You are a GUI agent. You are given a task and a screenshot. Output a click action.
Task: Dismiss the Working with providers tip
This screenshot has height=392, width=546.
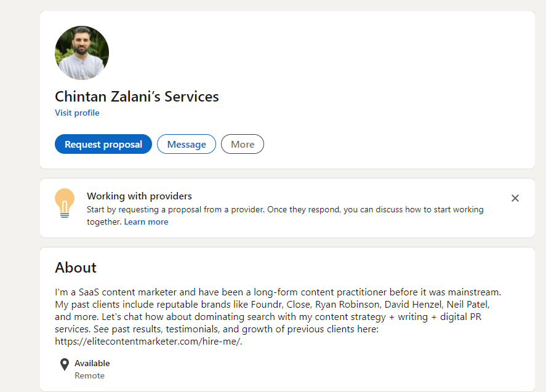515,198
